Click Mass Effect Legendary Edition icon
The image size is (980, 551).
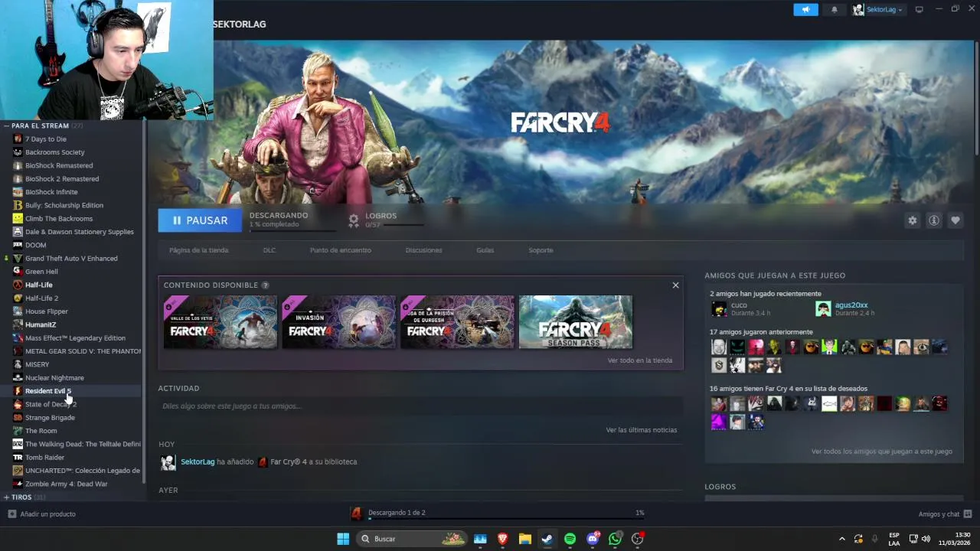(18, 338)
